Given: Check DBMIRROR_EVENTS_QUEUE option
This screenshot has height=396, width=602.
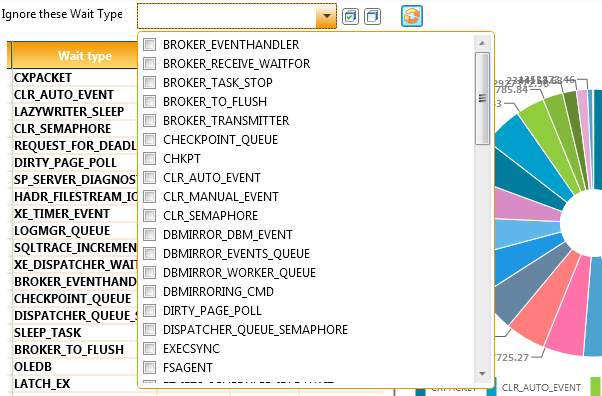Looking at the screenshot, I should (x=149, y=254).
